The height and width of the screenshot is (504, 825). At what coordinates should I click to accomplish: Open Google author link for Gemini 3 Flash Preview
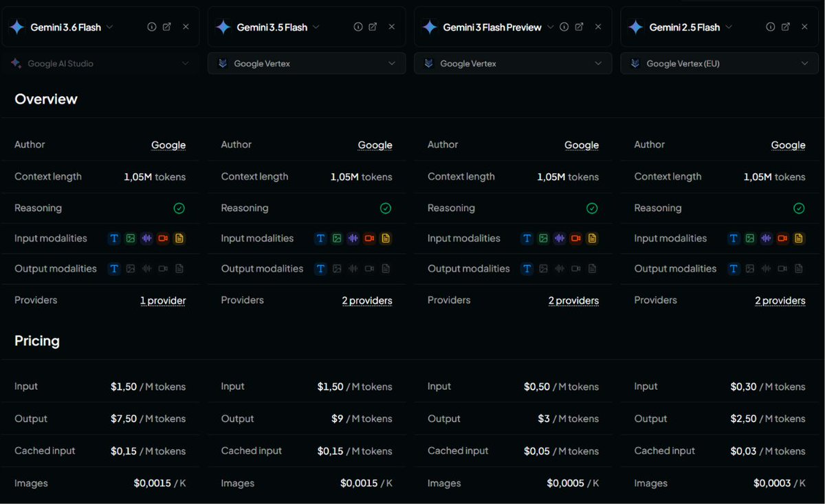pyautogui.click(x=582, y=145)
